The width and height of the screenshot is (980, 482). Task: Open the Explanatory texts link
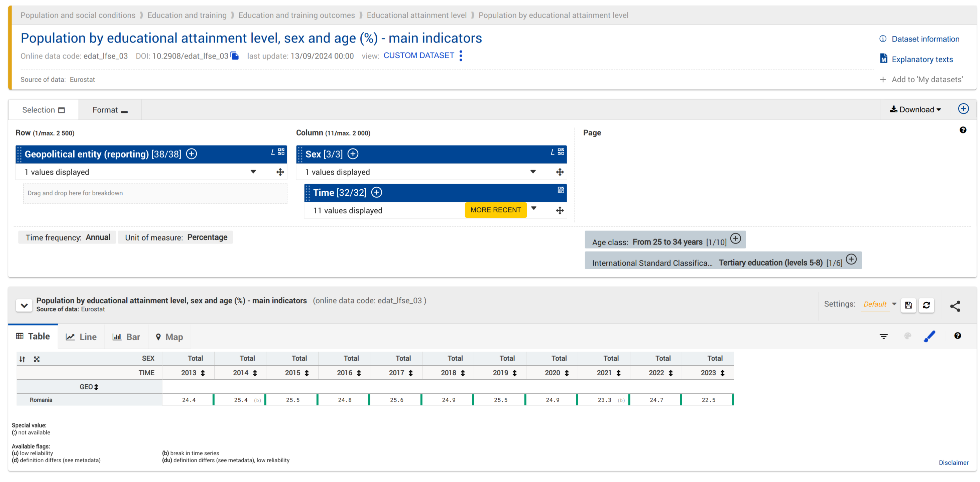[x=922, y=60]
